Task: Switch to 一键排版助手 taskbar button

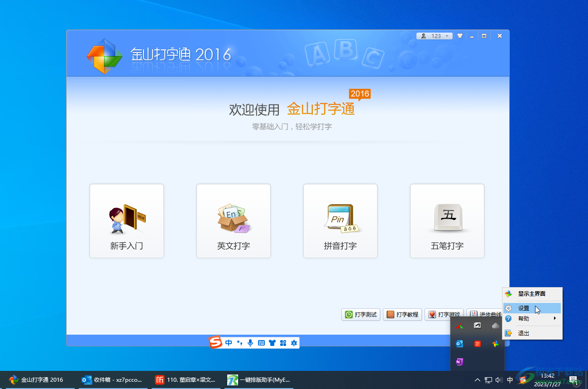Action: coord(258,380)
